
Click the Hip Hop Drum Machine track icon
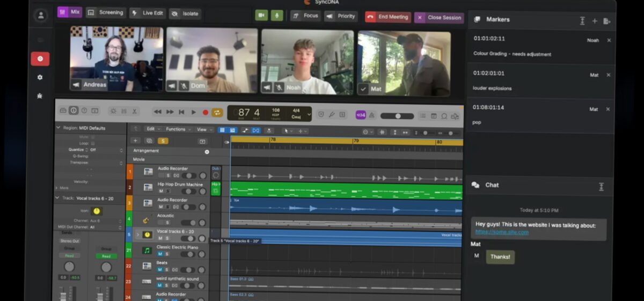click(x=148, y=188)
